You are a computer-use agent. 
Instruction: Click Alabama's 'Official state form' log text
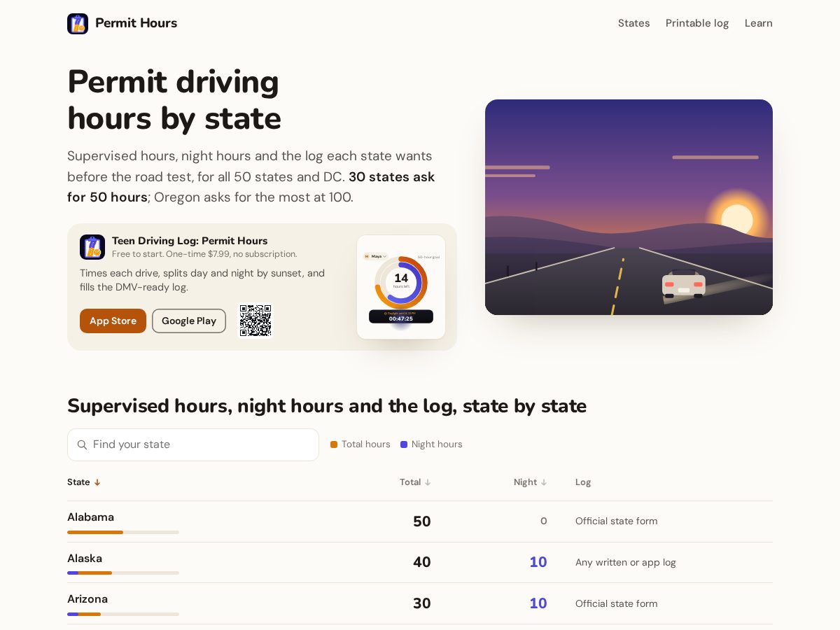click(617, 521)
